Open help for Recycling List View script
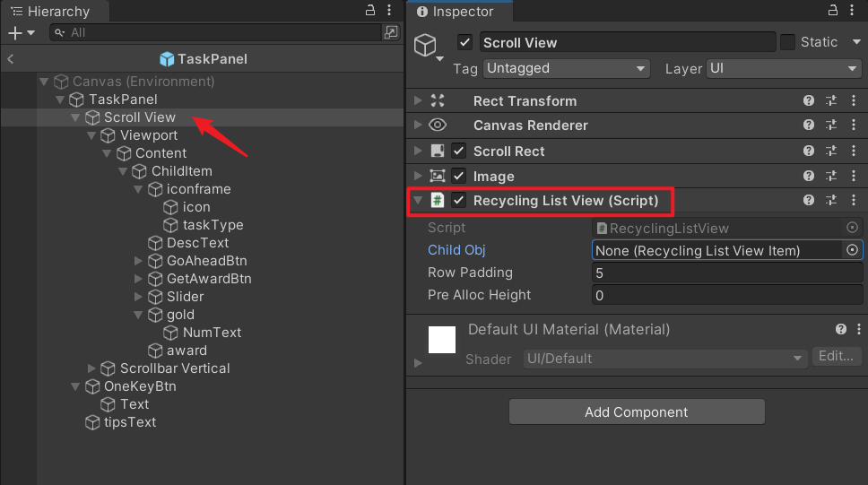 click(809, 200)
